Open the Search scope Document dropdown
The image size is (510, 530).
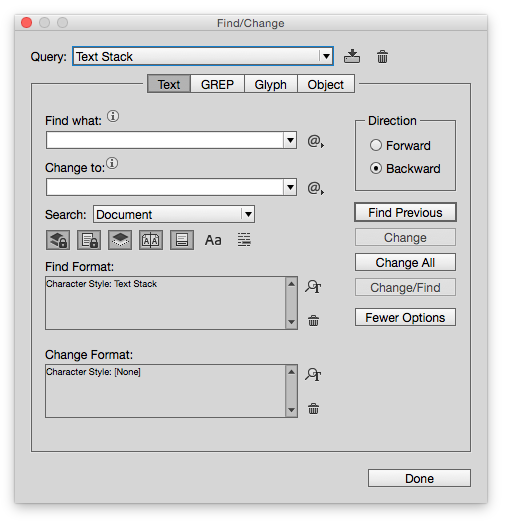click(x=174, y=214)
